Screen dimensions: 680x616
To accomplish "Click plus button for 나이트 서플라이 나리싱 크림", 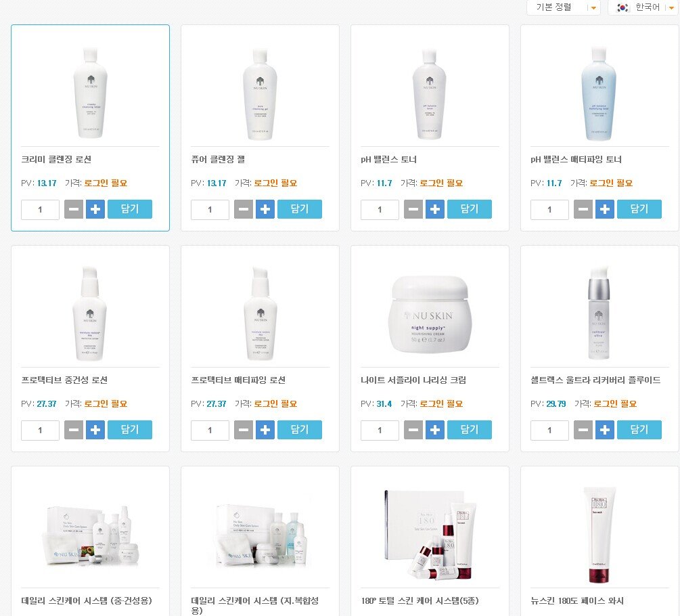I will click(x=435, y=430).
